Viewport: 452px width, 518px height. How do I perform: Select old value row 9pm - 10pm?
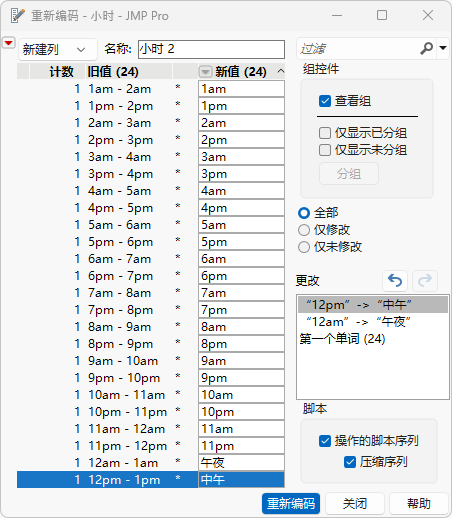(x=124, y=378)
